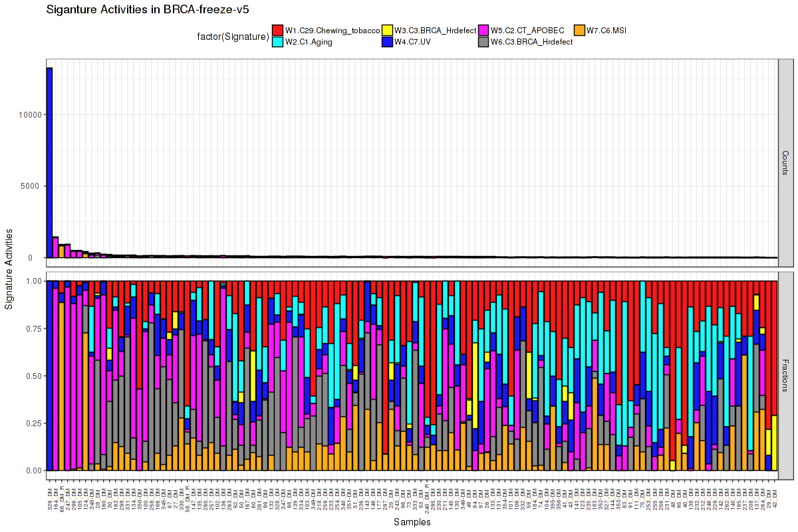This screenshot has height=532, width=798.
Task: Click the 5000 tick label on Counts axis
Action: 33,186
